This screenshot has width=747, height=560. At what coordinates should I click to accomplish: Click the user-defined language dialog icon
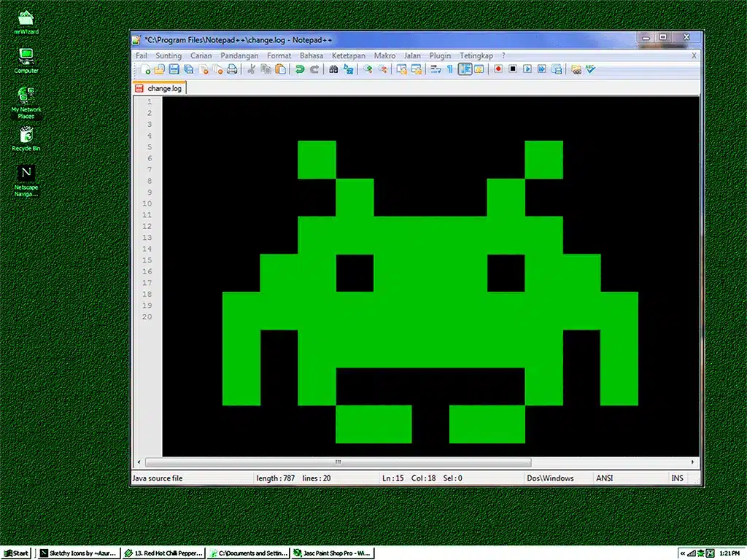coord(479,69)
